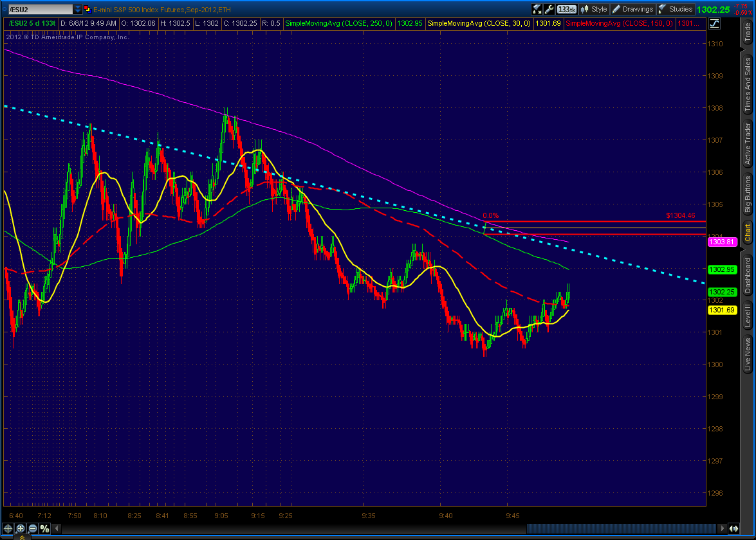Open the Level II side tab
Viewport: 756px width, 540px height.
click(748, 316)
